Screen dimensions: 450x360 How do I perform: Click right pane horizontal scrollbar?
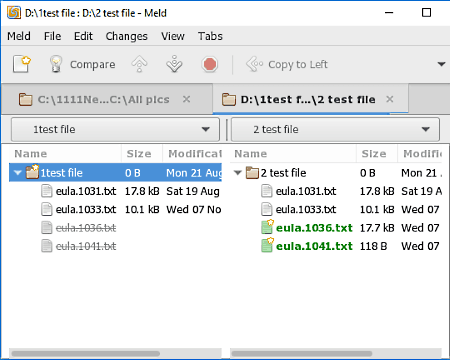click(x=302, y=353)
